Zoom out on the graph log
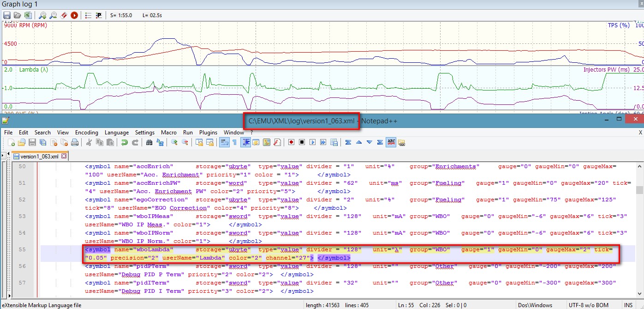The height and width of the screenshot is (309, 644). click(53, 15)
